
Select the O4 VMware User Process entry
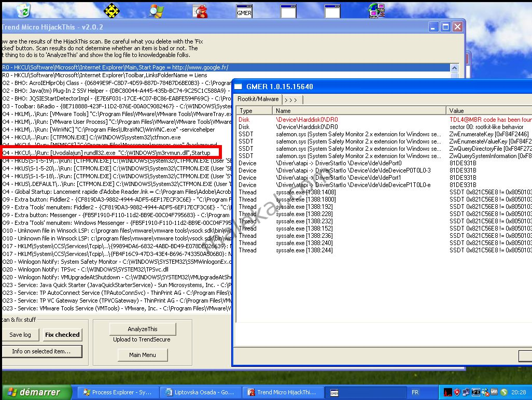117,122
